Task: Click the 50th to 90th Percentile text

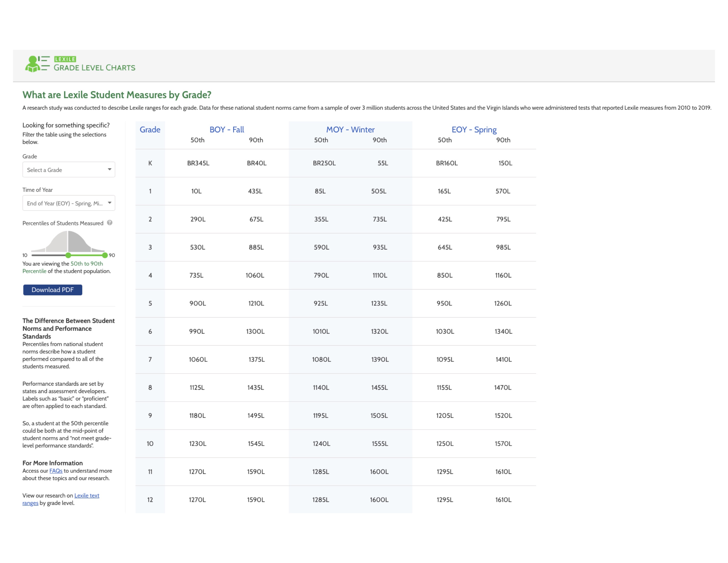Action: [x=87, y=264]
